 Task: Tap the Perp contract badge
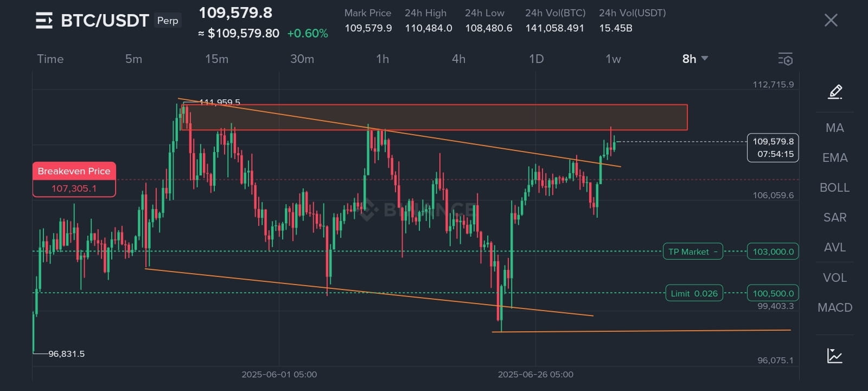pyautogui.click(x=168, y=21)
